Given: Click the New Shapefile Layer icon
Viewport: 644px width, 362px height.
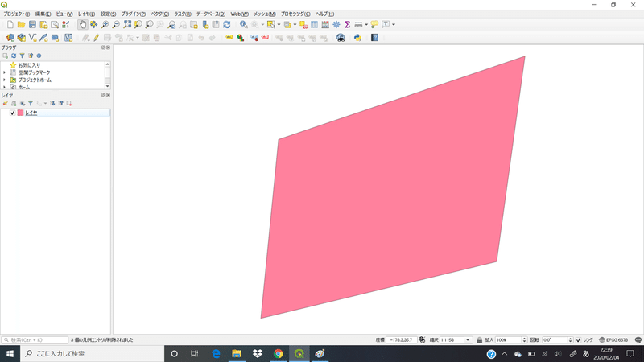Looking at the screenshot, I should (x=32, y=38).
